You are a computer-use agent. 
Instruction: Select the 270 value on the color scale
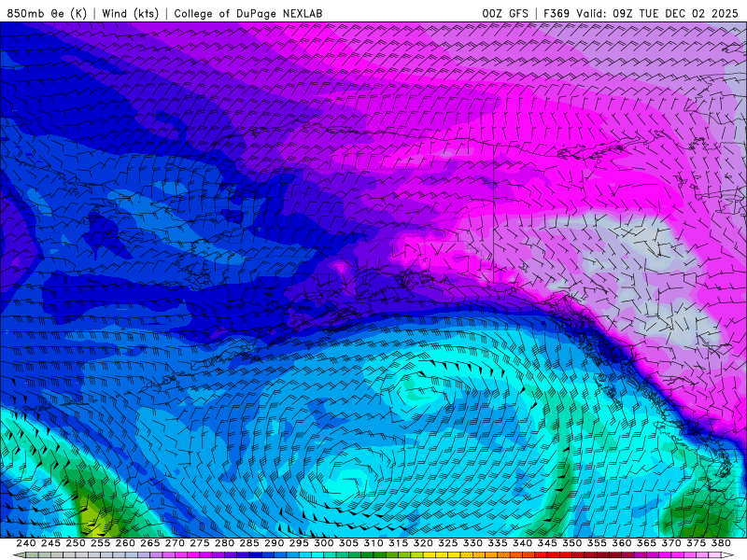[175, 543]
